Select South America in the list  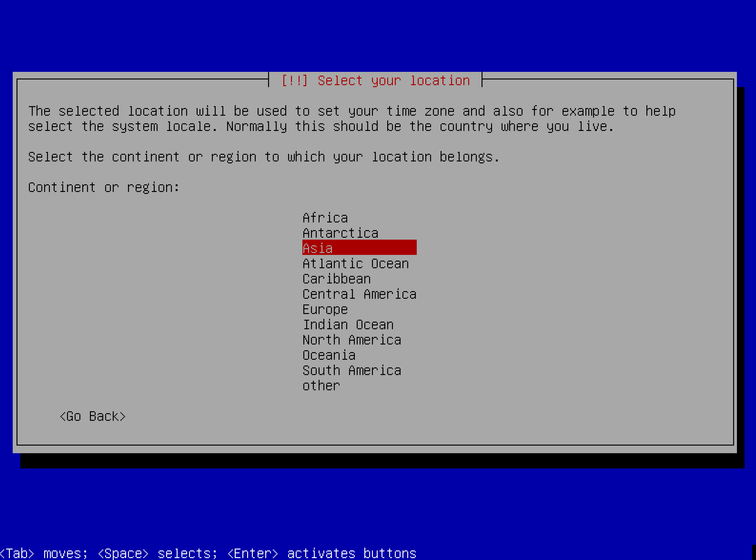coord(352,370)
